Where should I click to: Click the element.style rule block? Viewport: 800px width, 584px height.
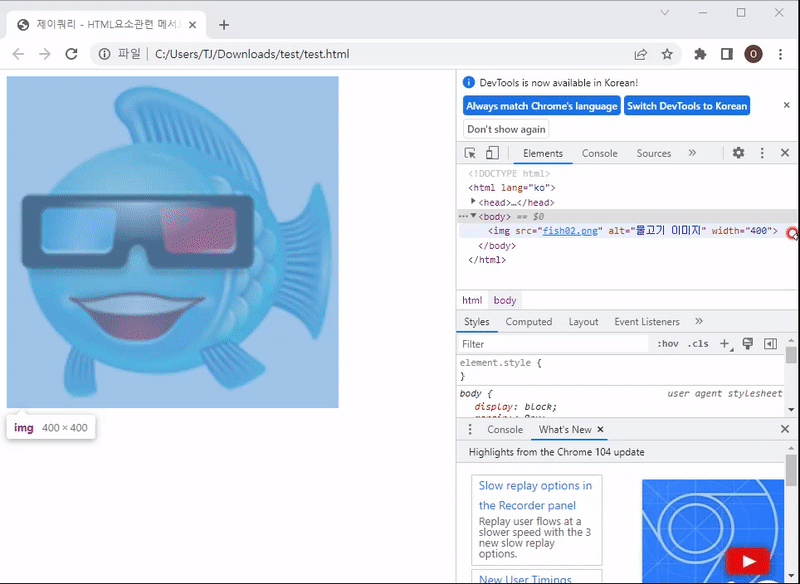point(620,369)
